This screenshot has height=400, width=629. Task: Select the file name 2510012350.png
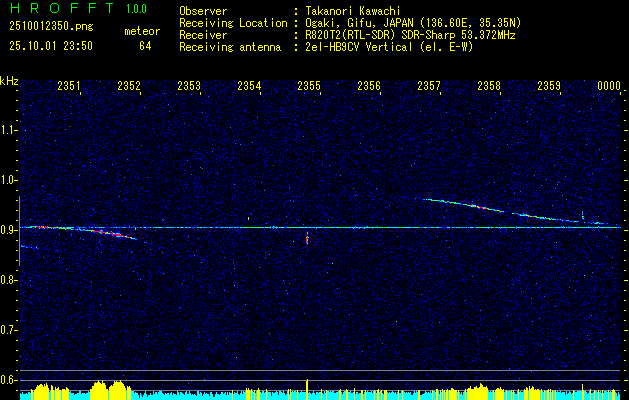click(x=51, y=27)
